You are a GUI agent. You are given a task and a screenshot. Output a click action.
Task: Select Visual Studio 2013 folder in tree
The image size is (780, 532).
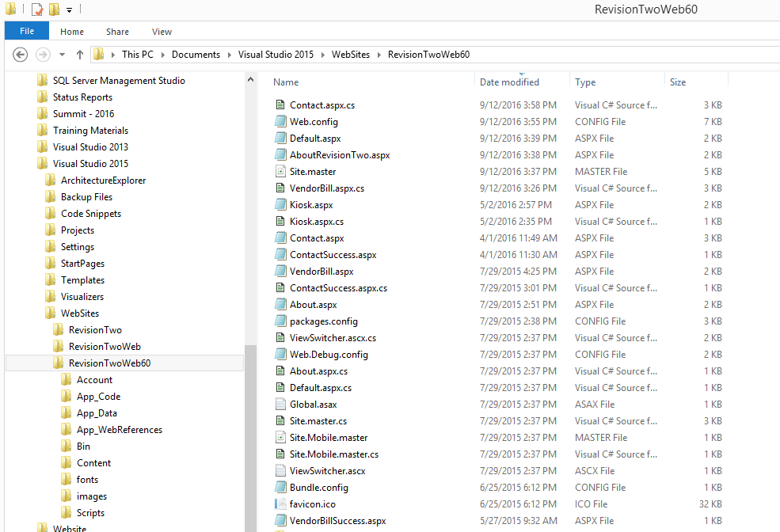click(90, 146)
